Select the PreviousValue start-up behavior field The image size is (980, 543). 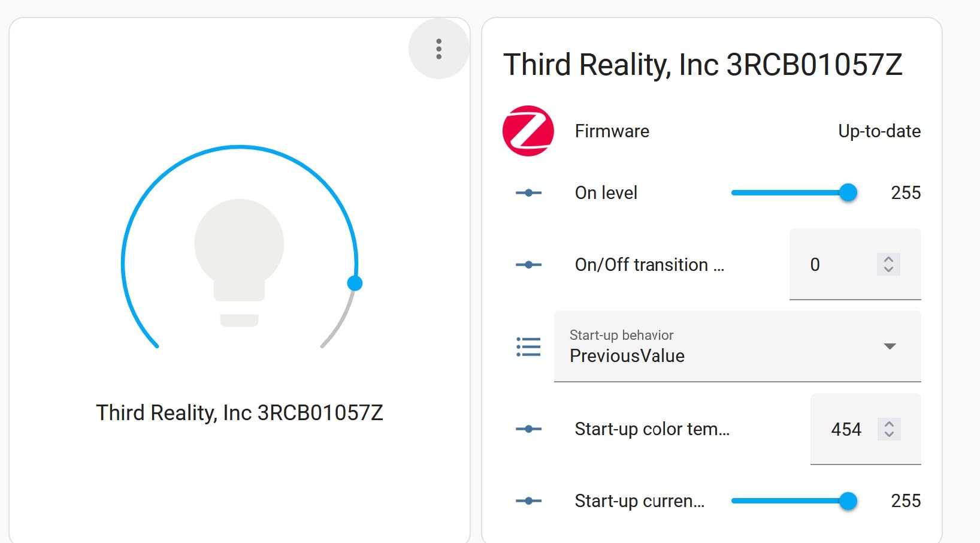coord(737,346)
